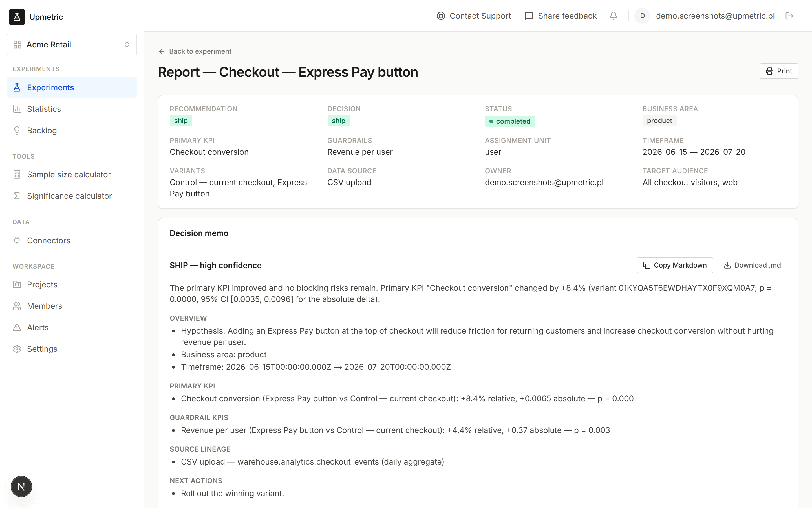The height and width of the screenshot is (508, 812).
Task: Click the back arrow icon
Action: click(x=162, y=51)
